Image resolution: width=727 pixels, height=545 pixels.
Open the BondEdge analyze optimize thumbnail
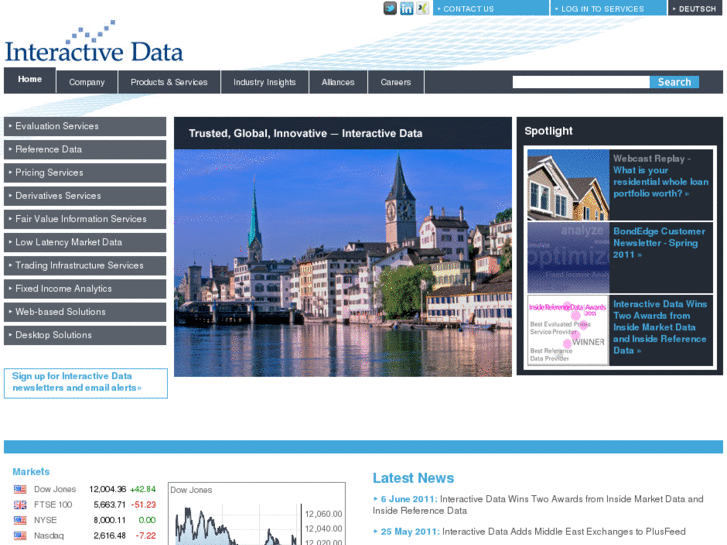click(x=568, y=257)
